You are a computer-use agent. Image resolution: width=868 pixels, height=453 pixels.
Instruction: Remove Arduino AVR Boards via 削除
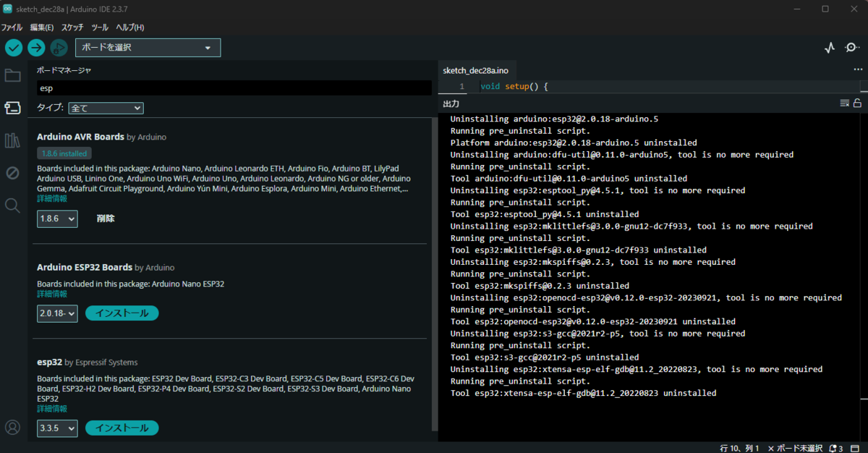pyautogui.click(x=106, y=219)
